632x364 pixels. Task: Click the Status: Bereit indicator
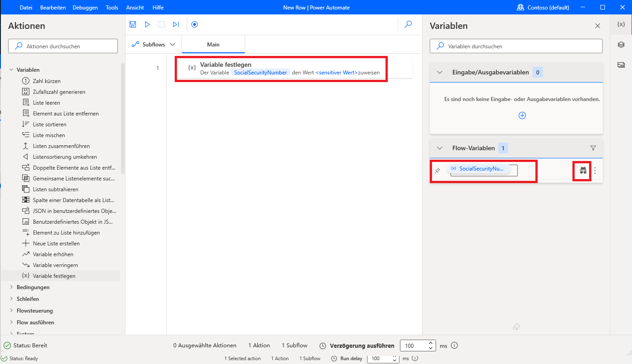point(26,346)
